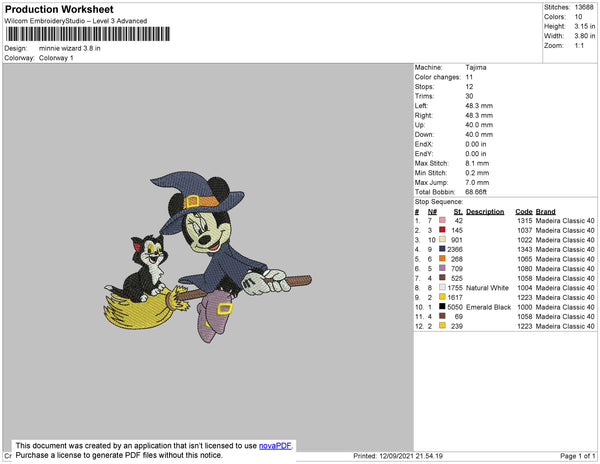
Task: Click the barcode under the worksheet title
Action: click(88, 34)
